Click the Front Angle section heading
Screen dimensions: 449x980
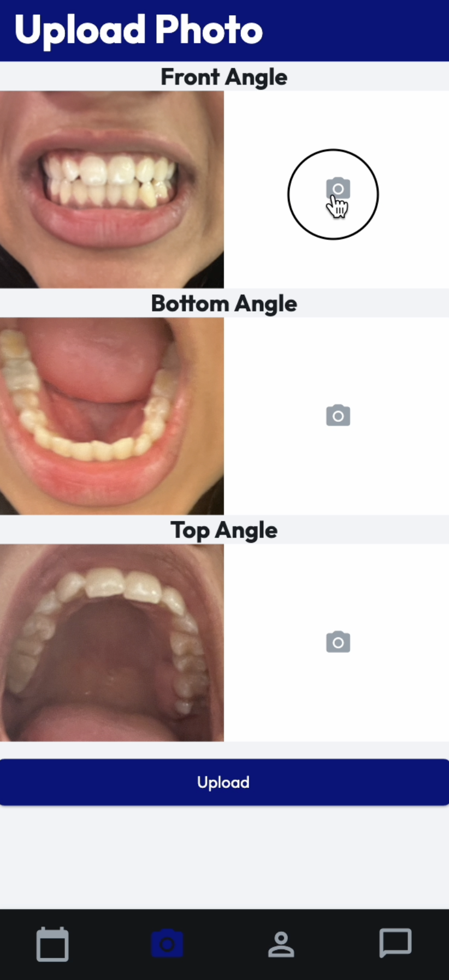pos(224,77)
